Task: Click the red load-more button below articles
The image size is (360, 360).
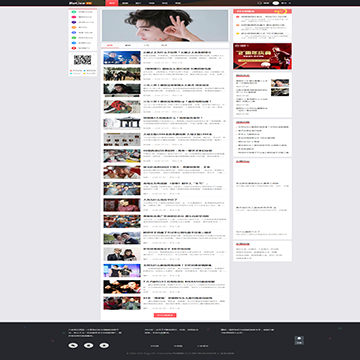Action: 165,315
